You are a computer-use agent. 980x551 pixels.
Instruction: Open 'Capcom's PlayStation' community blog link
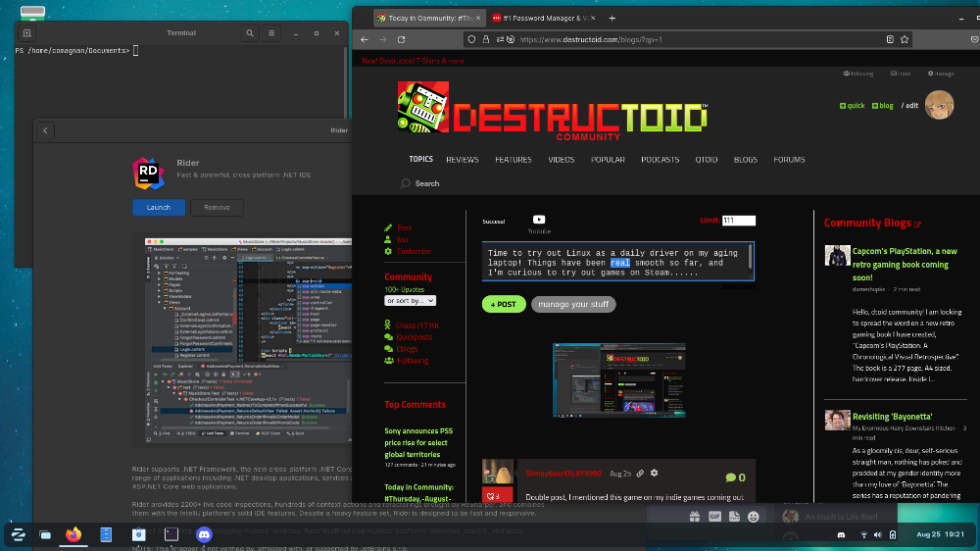[x=905, y=264]
